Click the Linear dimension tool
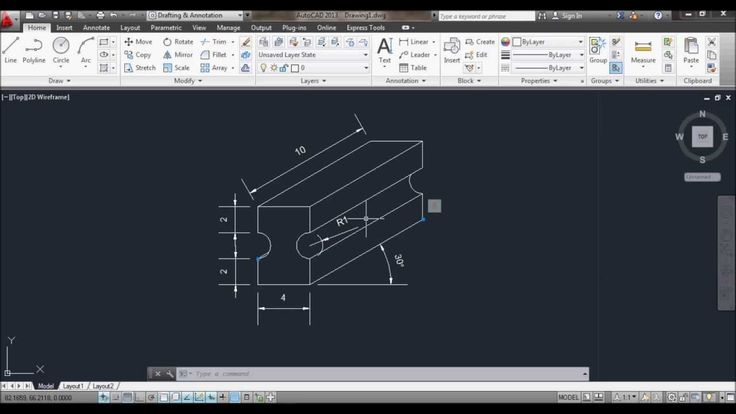Screen dimensions: 736x414 coord(414,42)
